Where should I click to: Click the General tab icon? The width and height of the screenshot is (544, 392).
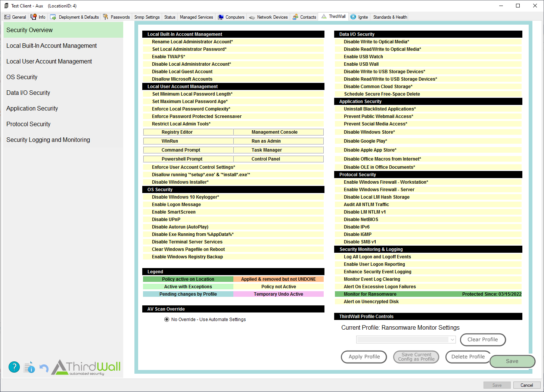coord(7,17)
